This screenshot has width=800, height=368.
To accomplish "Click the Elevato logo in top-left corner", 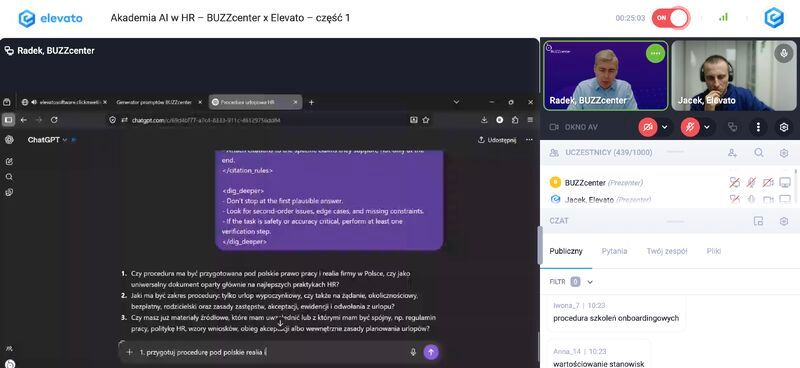I will point(50,18).
